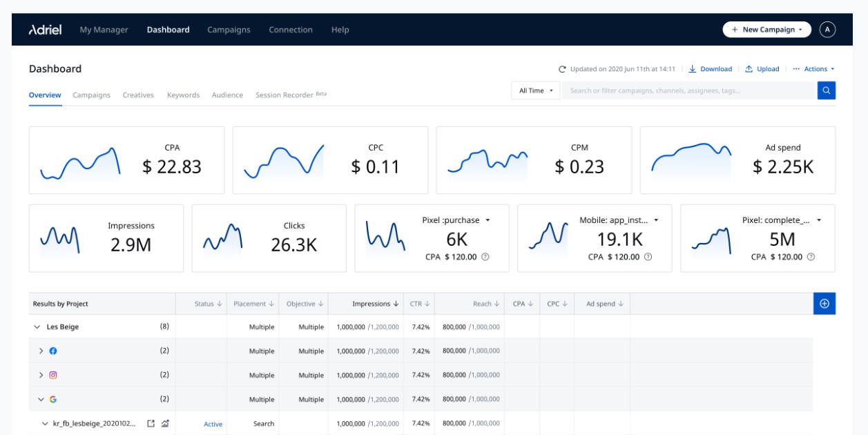Click the help icon under Mobile app_install CPA
Screen dimensions: 868x435
pos(648,257)
